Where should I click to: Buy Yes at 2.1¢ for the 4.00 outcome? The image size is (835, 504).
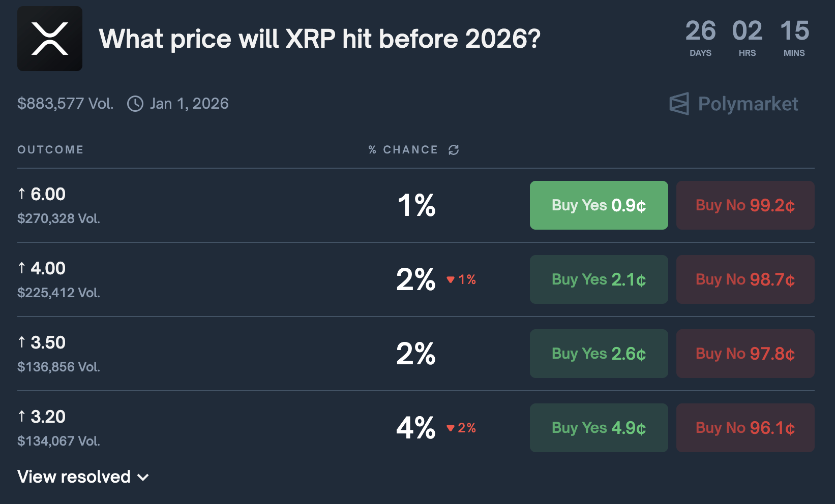click(x=599, y=279)
